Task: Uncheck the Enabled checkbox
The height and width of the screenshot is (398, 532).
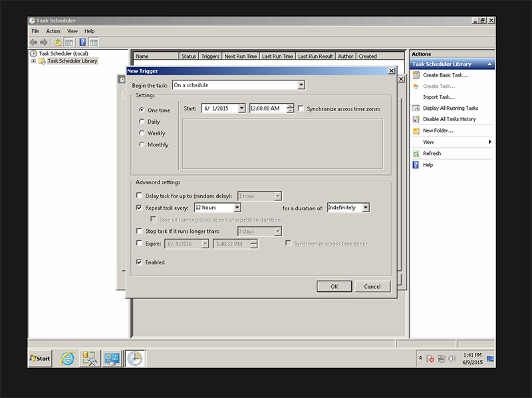Action: click(139, 262)
